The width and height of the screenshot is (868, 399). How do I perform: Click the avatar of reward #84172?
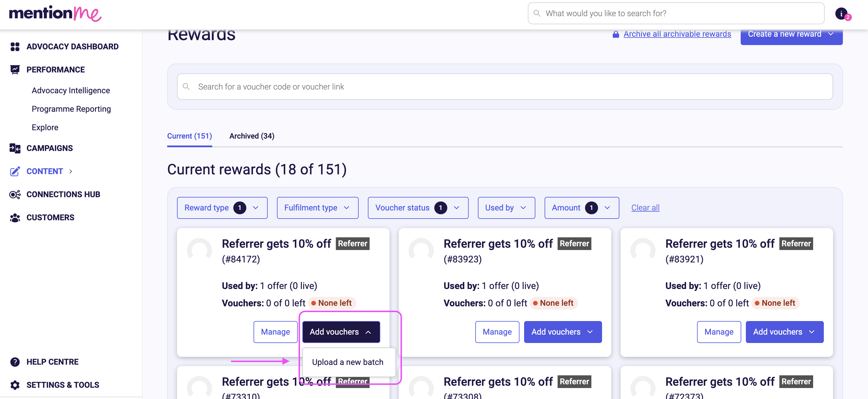coord(200,250)
